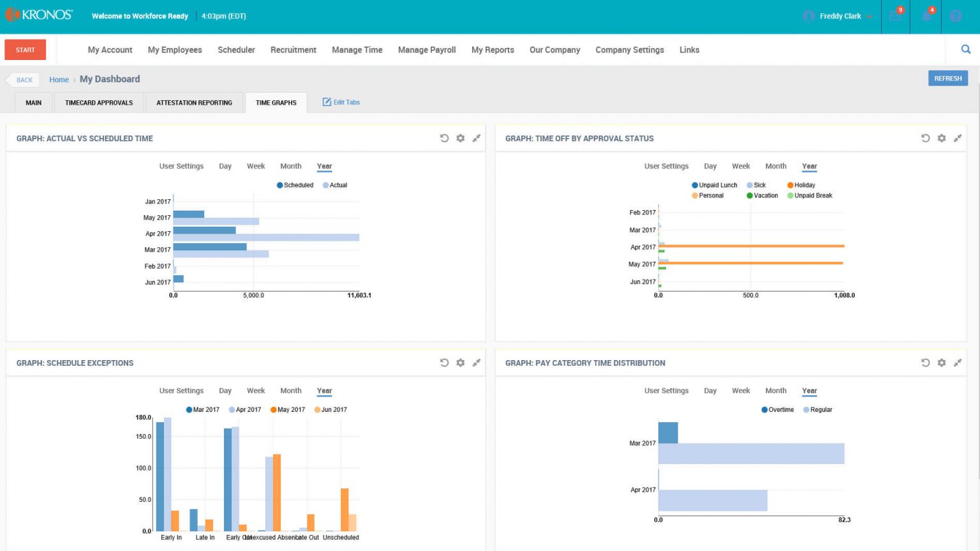Reset the Schedule Exceptions graph with the refresh icon
The width and height of the screenshot is (980, 551).
point(445,362)
